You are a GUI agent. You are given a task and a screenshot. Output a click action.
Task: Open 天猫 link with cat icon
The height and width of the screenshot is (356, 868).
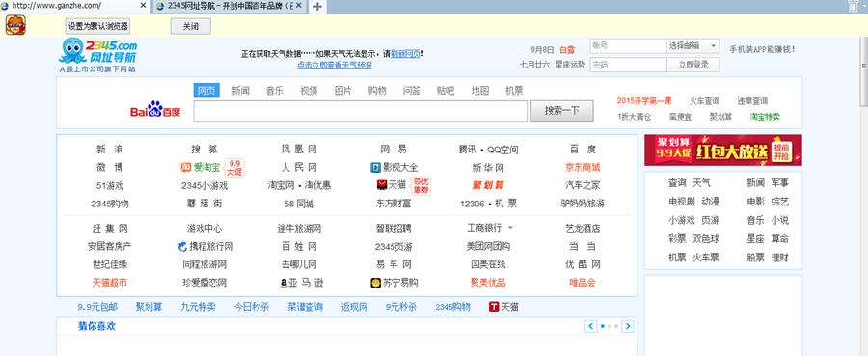(x=391, y=185)
